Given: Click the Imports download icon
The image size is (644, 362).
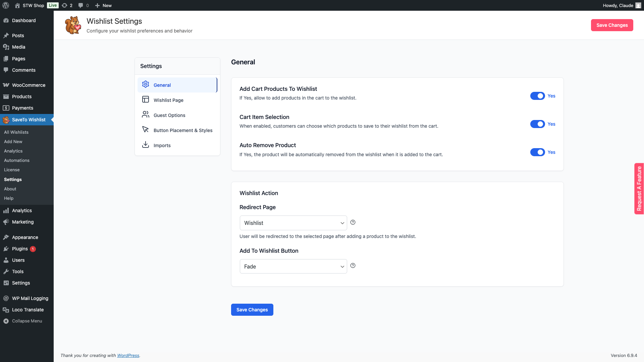Looking at the screenshot, I should [146, 145].
